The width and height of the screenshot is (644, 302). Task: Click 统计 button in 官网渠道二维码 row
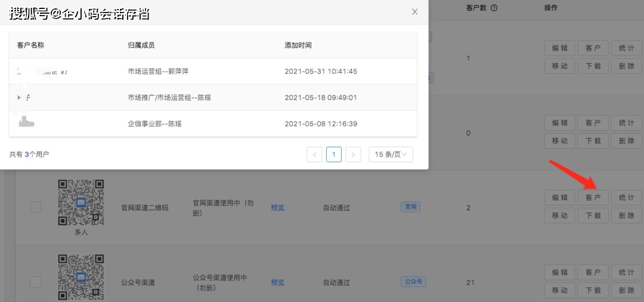pos(626,198)
